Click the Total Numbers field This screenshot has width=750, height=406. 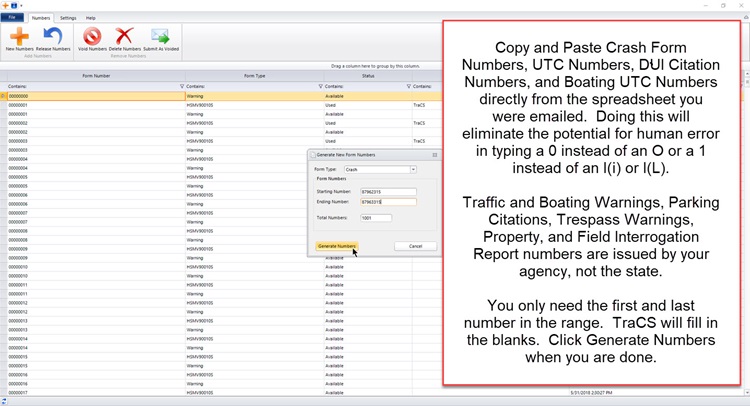(x=375, y=218)
